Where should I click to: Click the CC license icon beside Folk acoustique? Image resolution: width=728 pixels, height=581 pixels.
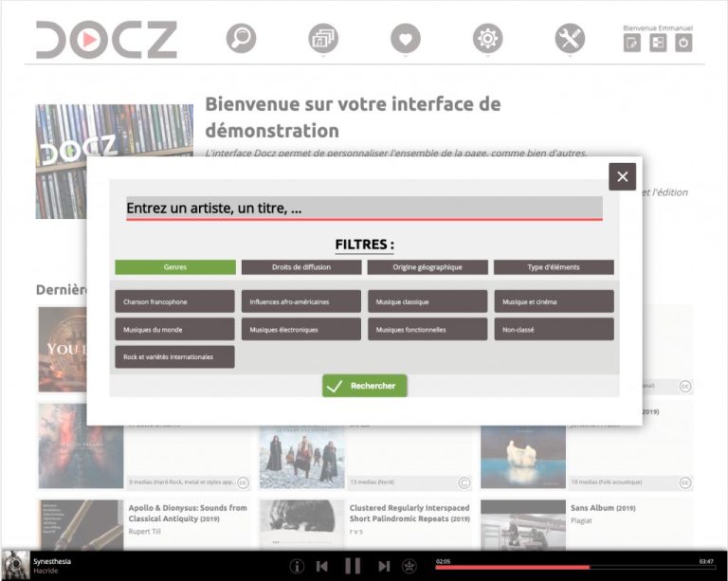click(x=684, y=482)
